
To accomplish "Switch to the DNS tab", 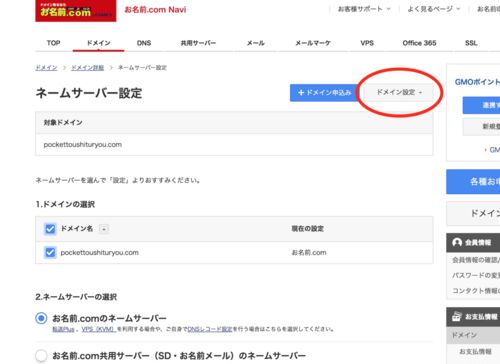I will (x=144, y=43).
